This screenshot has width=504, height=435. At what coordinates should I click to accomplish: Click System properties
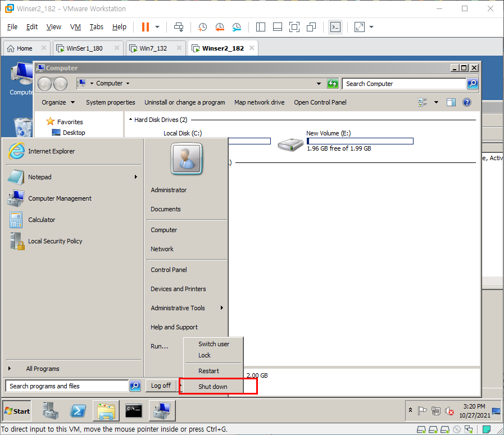coord(111,102)
